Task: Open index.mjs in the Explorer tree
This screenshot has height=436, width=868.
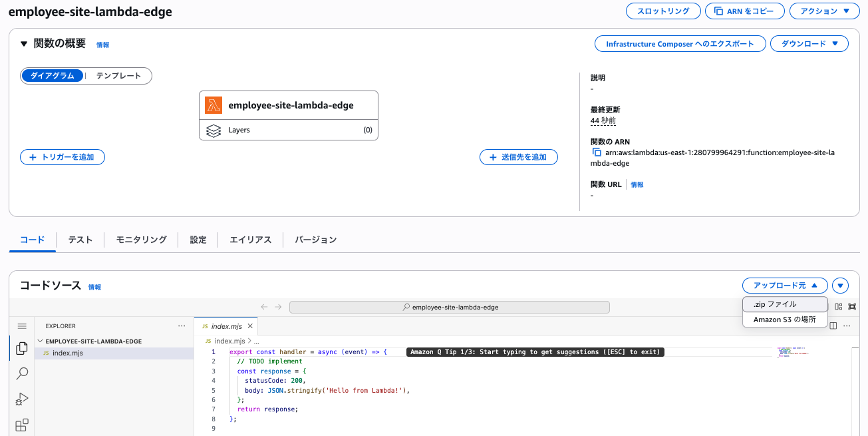Action: point(114,353)
